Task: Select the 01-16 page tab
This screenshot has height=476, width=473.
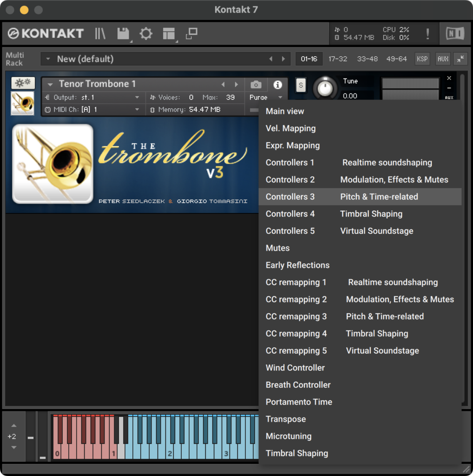Action: 309,59
